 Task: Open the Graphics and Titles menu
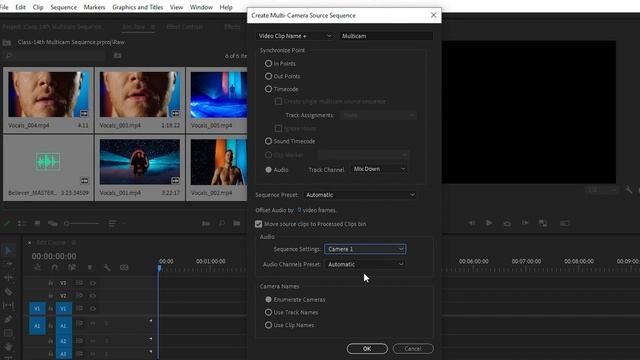(x=138, y=7)
